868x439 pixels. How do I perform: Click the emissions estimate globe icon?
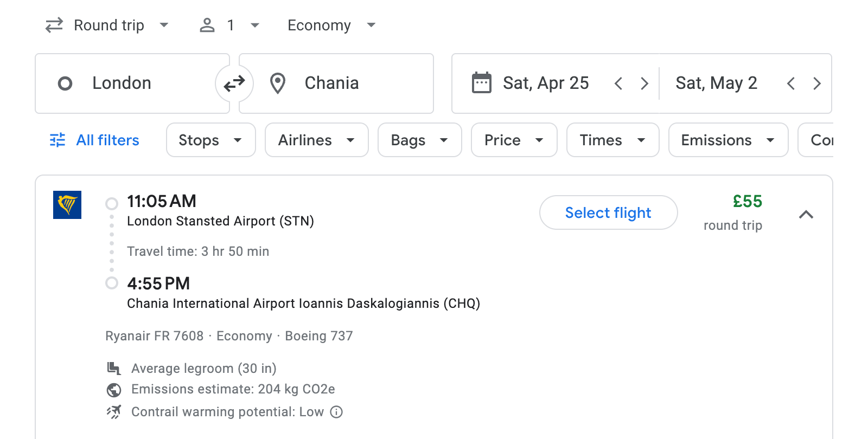point(113,389)
